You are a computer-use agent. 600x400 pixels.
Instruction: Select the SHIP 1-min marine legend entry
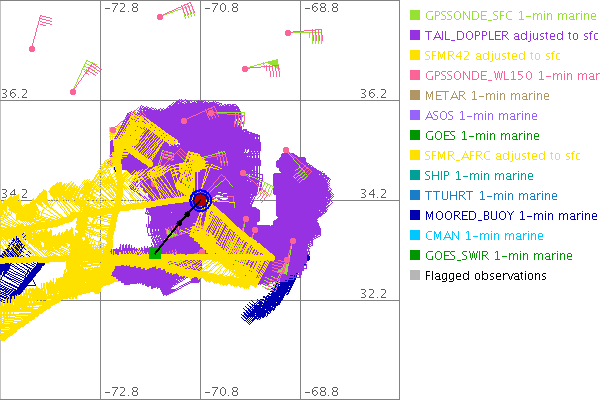[480, 176]
